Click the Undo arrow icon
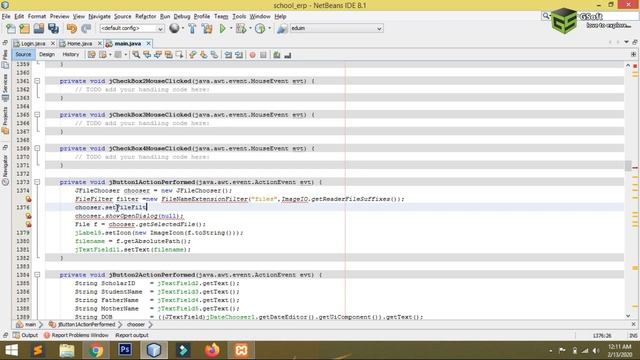 click(x=72, y=29)
